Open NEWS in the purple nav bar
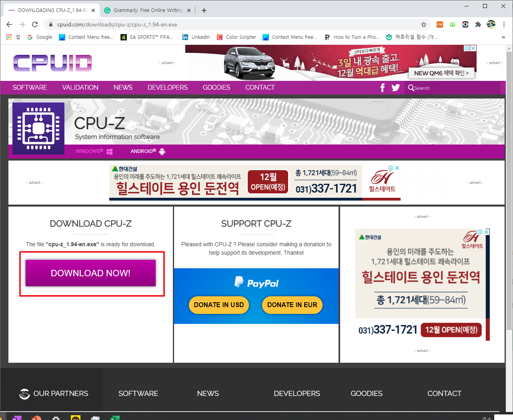513x420 pixels. point(123,88)
